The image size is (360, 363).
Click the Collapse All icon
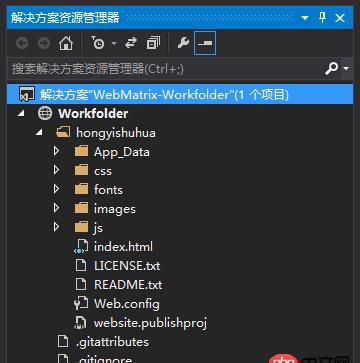(x=153, y=43)
